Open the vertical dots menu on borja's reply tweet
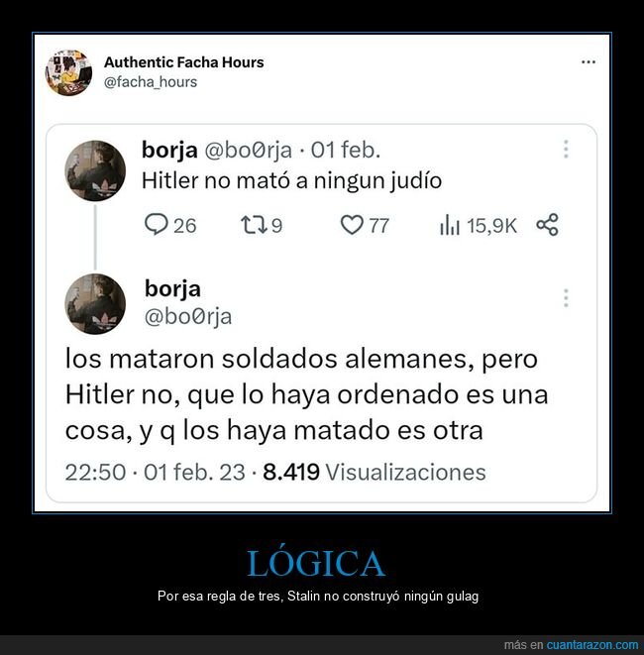The width and height of the screenshot is (644, 655). (566, 298)
